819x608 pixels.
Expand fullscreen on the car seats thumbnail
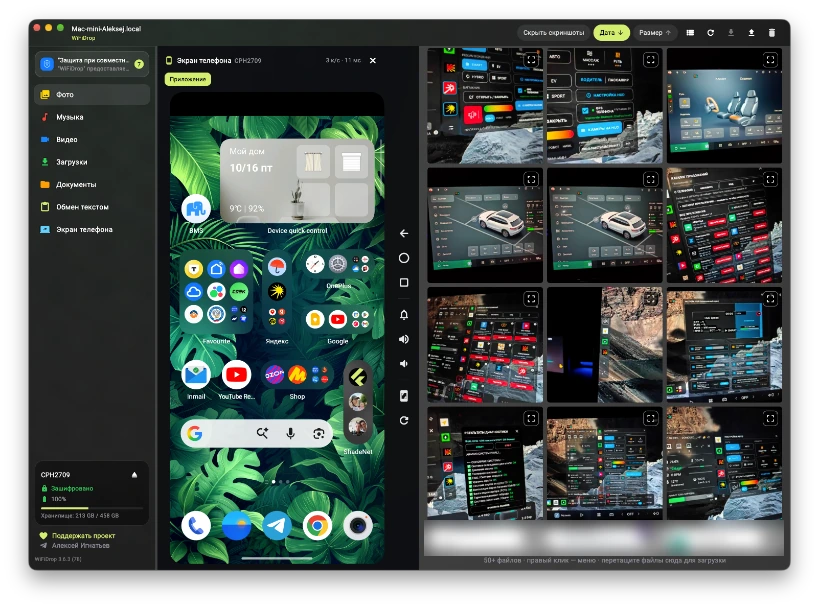pos(770,60)
